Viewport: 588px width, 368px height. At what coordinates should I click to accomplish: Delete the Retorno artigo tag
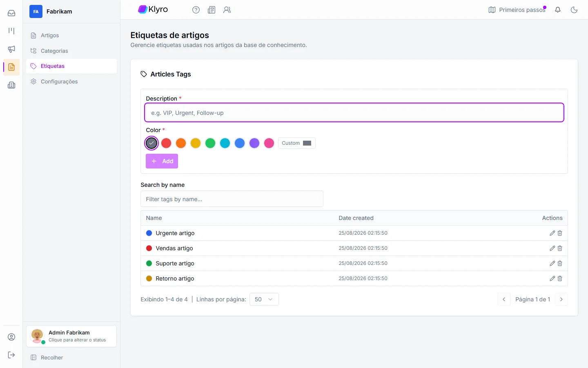(x=560, y=278)
